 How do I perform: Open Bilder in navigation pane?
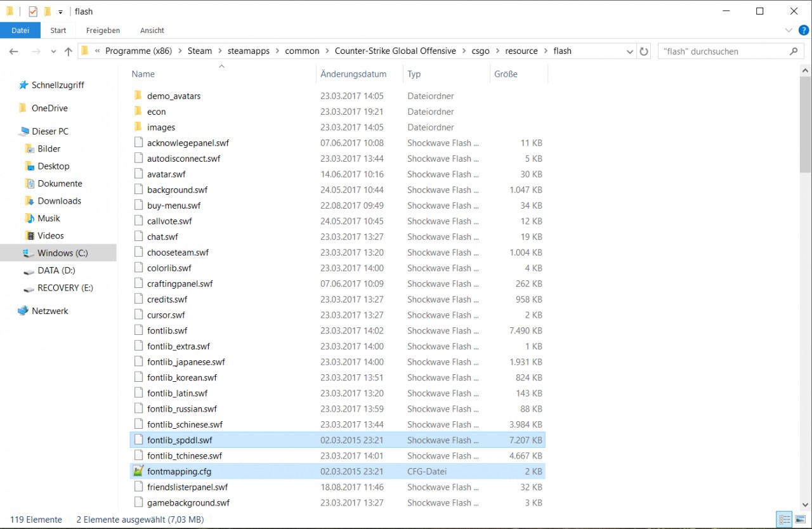point(49,148)
